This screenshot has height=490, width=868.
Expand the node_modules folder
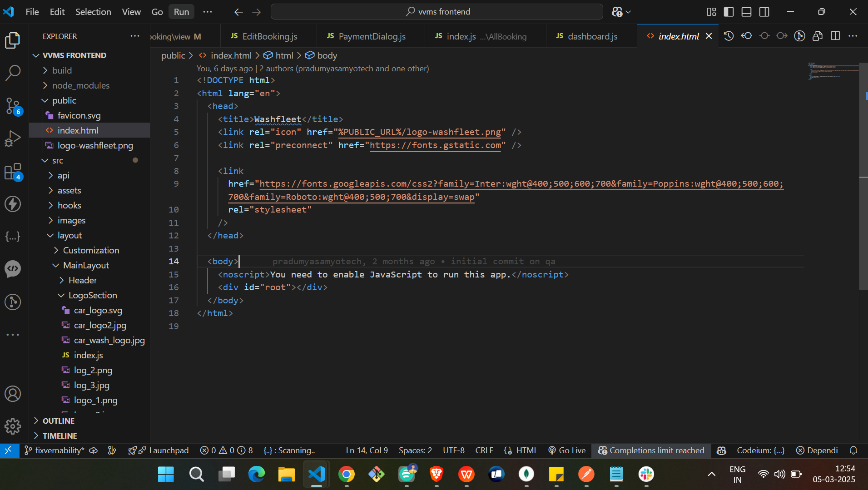tap(80, 85)
